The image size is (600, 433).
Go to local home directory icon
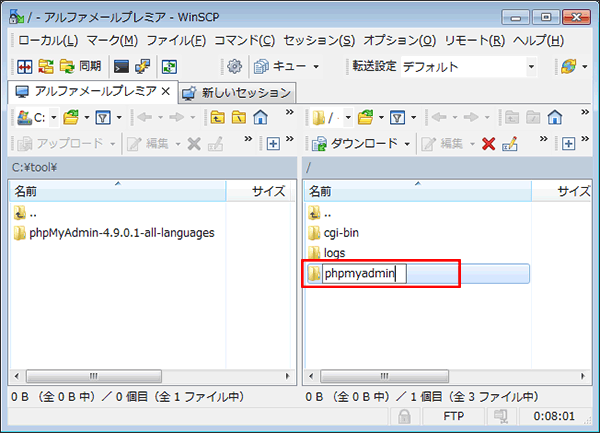coord(261,117)
